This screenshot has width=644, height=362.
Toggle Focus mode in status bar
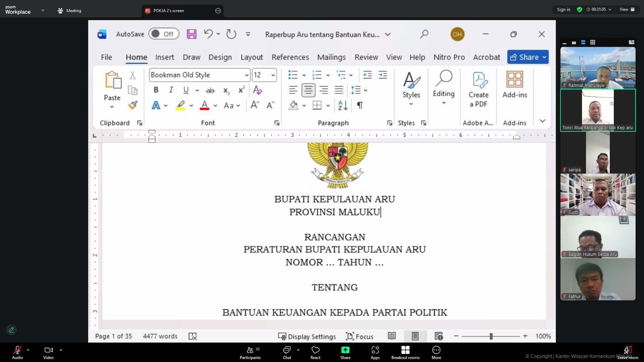tap(359, 336)
